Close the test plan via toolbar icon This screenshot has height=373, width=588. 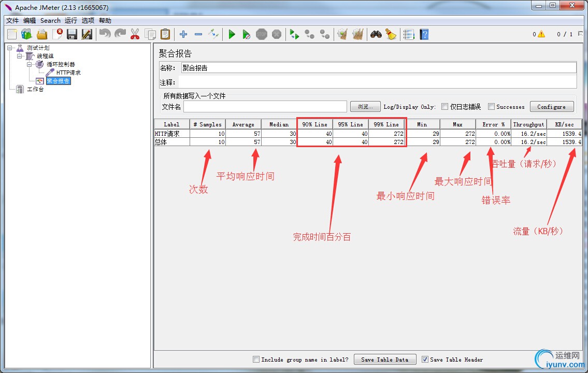[x=58, y=35]
